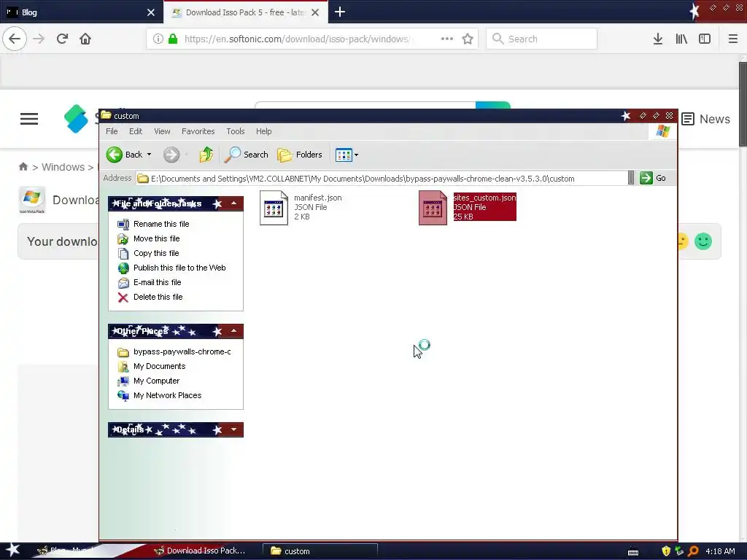Click the 4:18 AM clock
This screenshot has width=747, height=560.
tap(720, 551)
